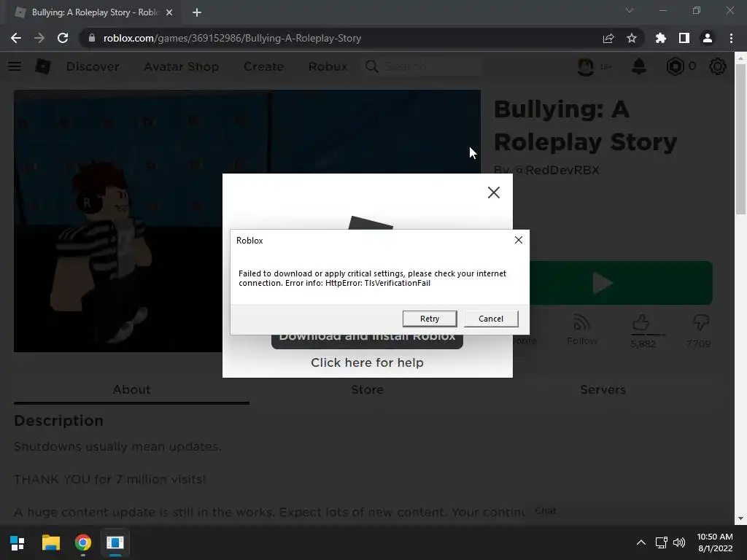The image size is (747, 560).
Task: Open the Roblox settings gear
Action: 718,66
